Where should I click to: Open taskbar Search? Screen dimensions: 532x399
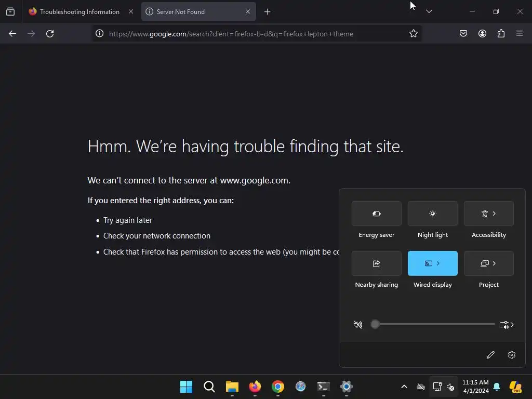209,387
